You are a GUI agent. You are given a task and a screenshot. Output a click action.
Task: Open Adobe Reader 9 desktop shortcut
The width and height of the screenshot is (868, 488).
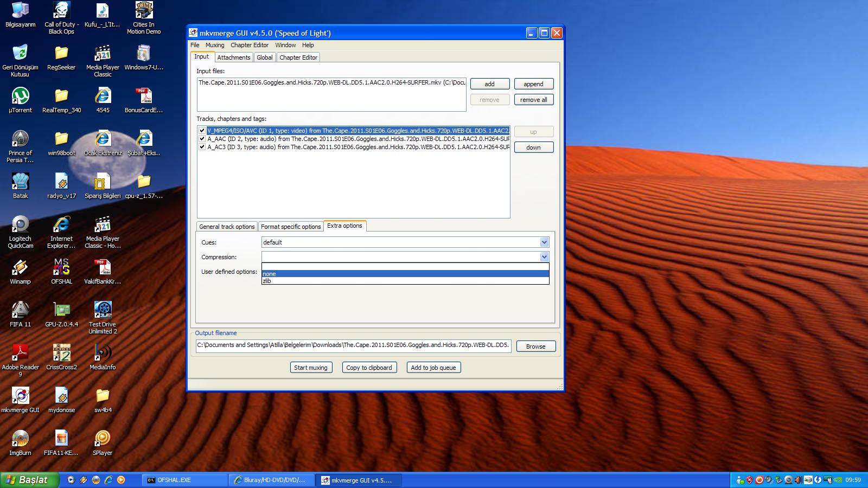click(20, 361)
